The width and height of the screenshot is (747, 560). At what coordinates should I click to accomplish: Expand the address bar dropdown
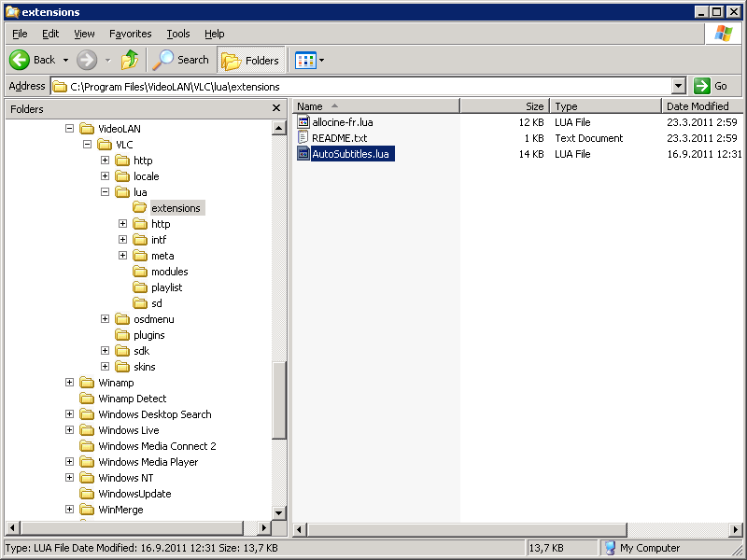click(679, 87)
